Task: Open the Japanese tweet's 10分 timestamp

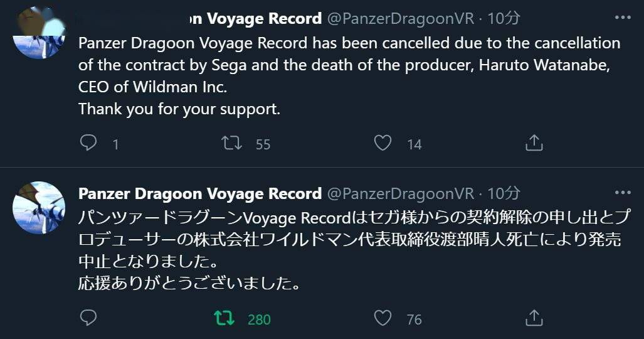Action: 504,193
